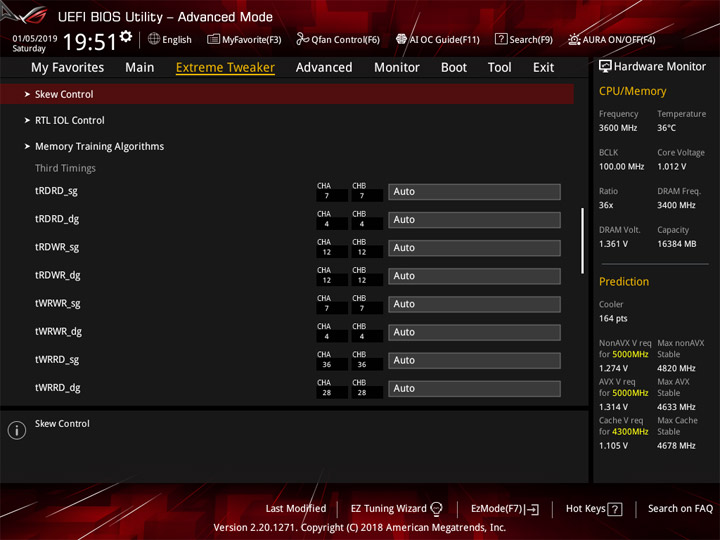Click the Cache 4300MHz highlighted value

630,432
